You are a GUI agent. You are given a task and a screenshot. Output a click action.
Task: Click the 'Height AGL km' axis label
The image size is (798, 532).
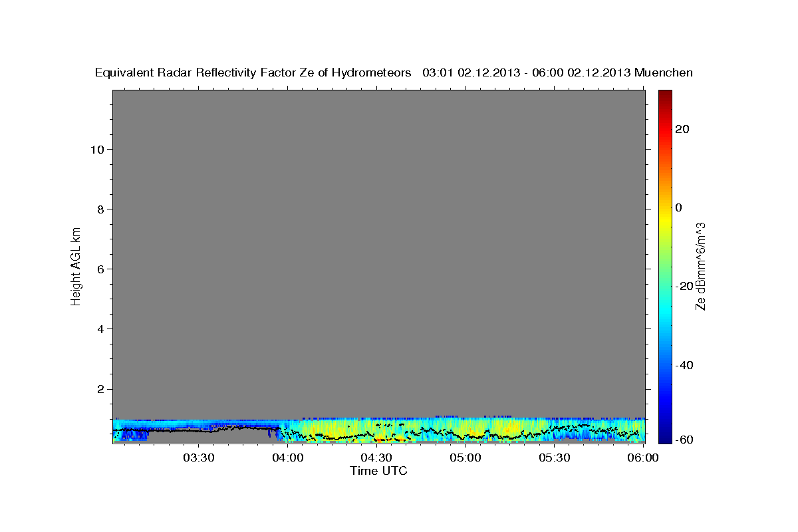(x=76, y=266)
